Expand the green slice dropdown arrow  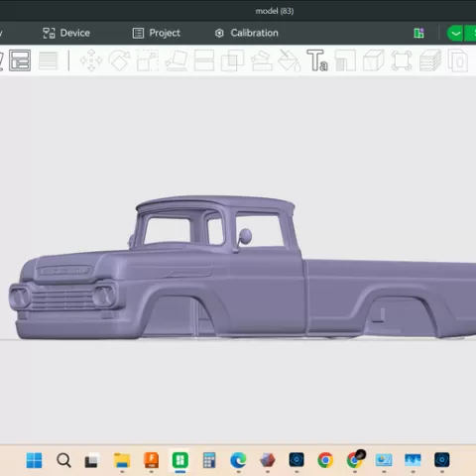click(x=455, y=34)
